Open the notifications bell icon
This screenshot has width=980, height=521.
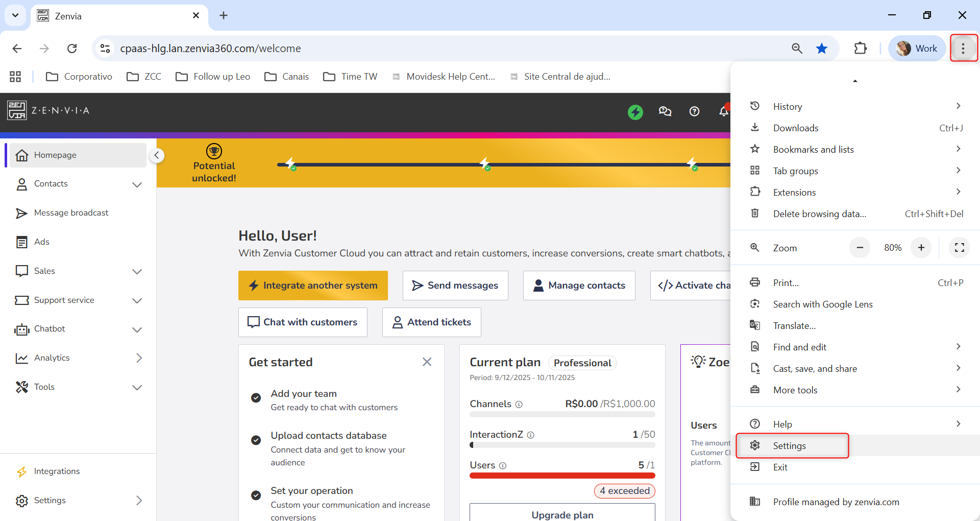(x=724, y=111)
